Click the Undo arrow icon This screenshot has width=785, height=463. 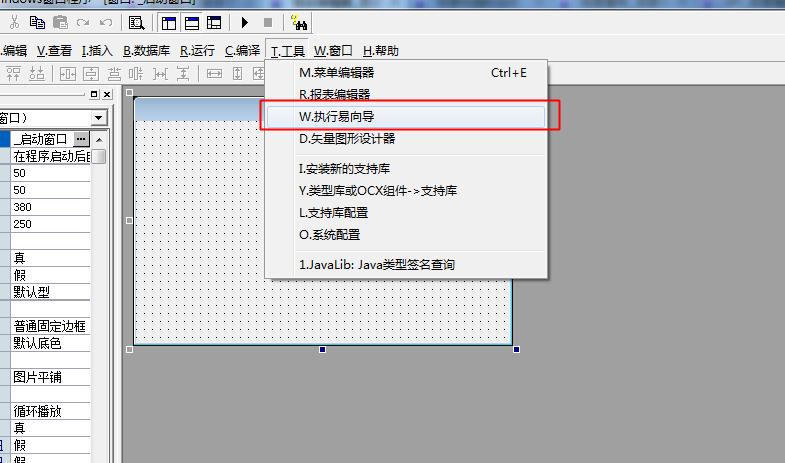(106, 23)
